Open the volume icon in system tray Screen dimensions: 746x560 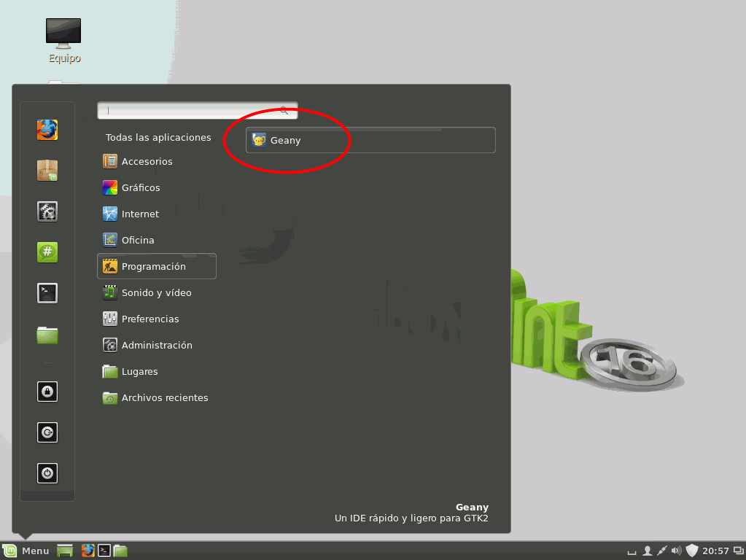point(676,551)
